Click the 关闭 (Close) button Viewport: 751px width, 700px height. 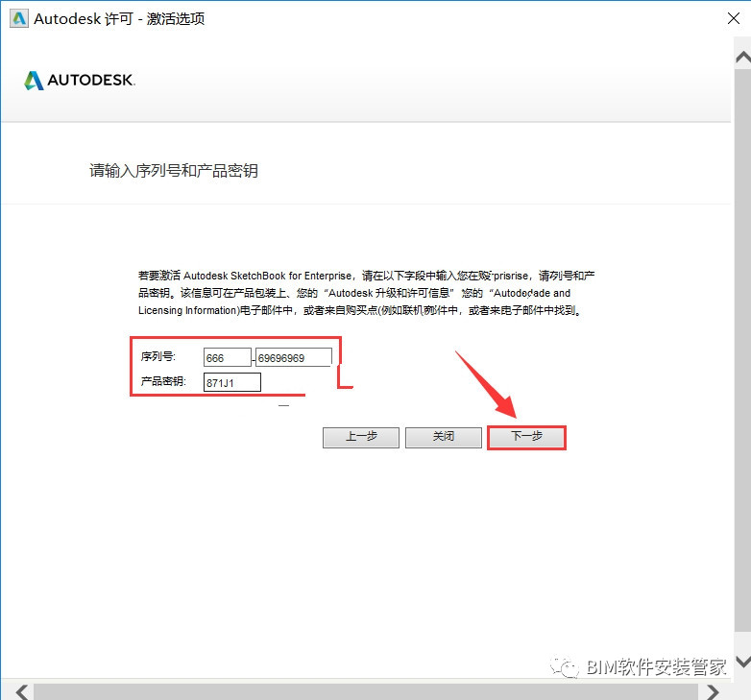pyautogui.click(x=444, y=437)
